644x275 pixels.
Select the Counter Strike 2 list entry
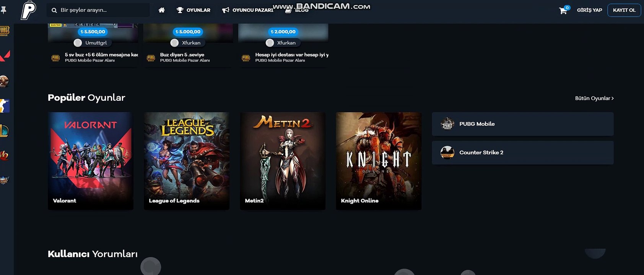[x=523, y=152]
